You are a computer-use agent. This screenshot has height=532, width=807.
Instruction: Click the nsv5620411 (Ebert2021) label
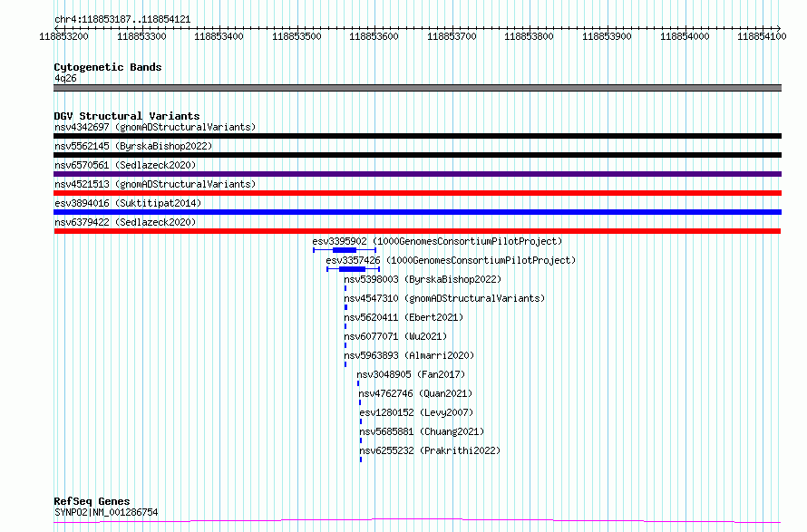pyautogui.click(x=403, y=317)
